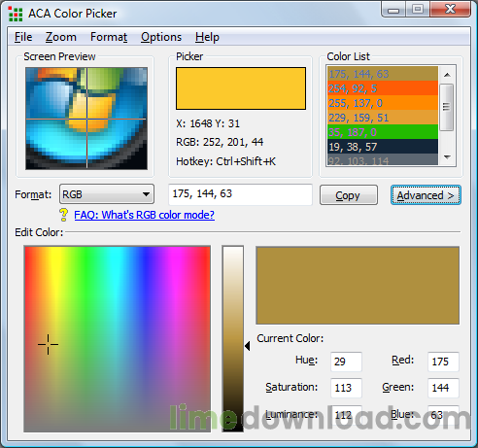Select color 175, 144, 63 in Color List
The height and width of the screenshot is (448, 478).
[x=383, y=74]
